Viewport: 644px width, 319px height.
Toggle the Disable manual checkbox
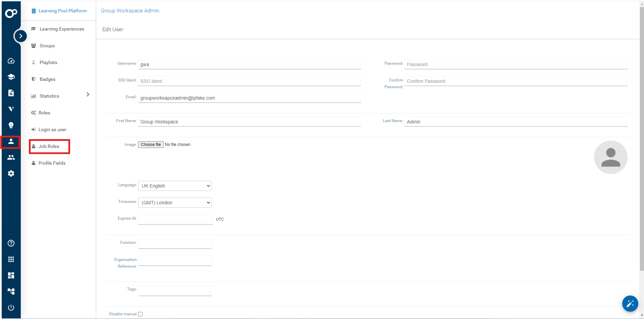140,314
